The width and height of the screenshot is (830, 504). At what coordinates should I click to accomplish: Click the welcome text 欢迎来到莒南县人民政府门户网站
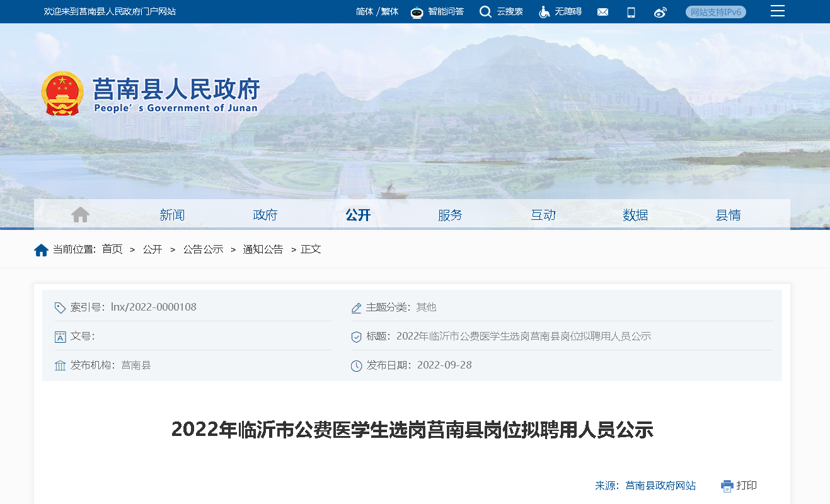point(110,12)
